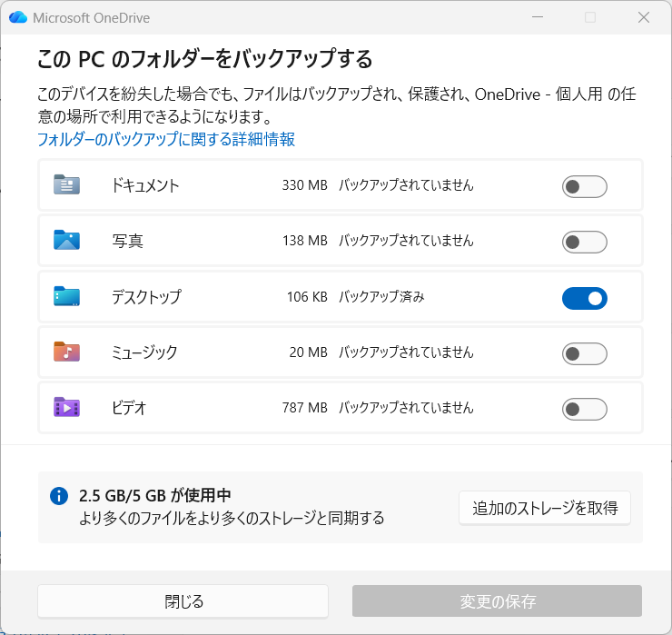Close the Microsoft OneDrive window
Viewport: 672px width, 635px height.
pos(644,17)
